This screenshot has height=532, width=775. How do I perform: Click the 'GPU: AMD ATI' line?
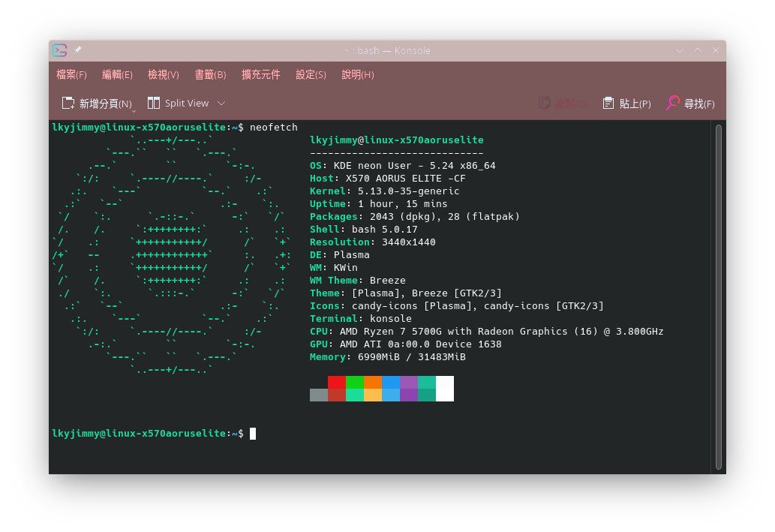(x=405, y=344)
